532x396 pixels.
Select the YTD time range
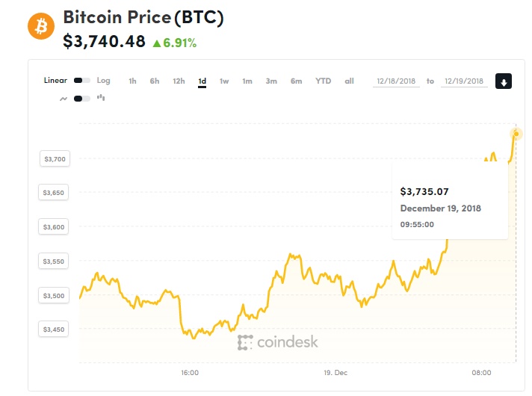[x=323, y=81]
